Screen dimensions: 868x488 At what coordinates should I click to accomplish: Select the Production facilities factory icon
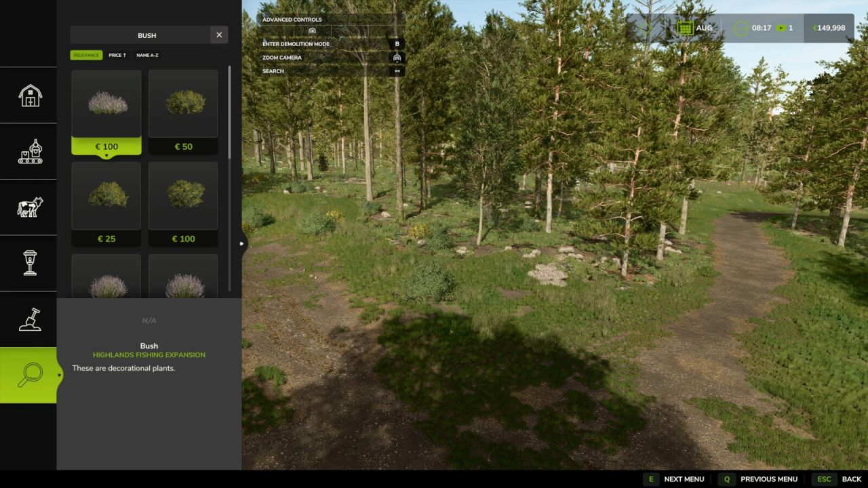pyautogui.click(x=28, y=152)
